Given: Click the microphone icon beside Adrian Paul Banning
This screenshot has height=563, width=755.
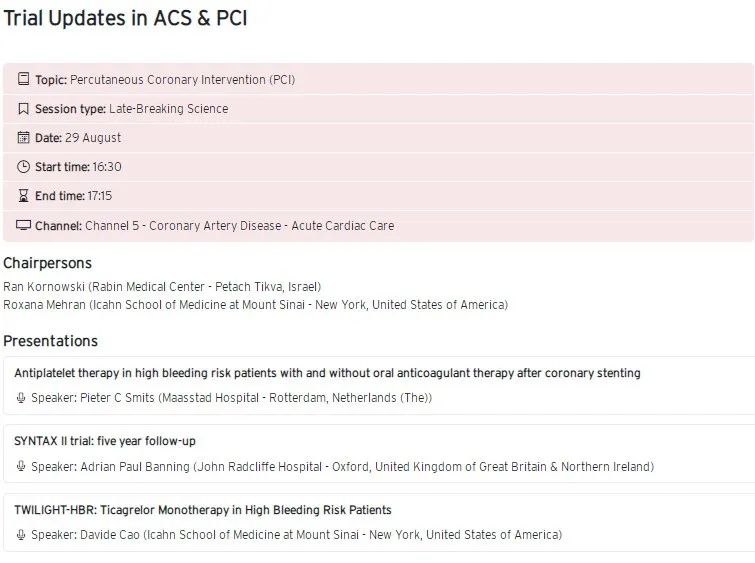Looking at the screenshot, I should pos(21,466).
